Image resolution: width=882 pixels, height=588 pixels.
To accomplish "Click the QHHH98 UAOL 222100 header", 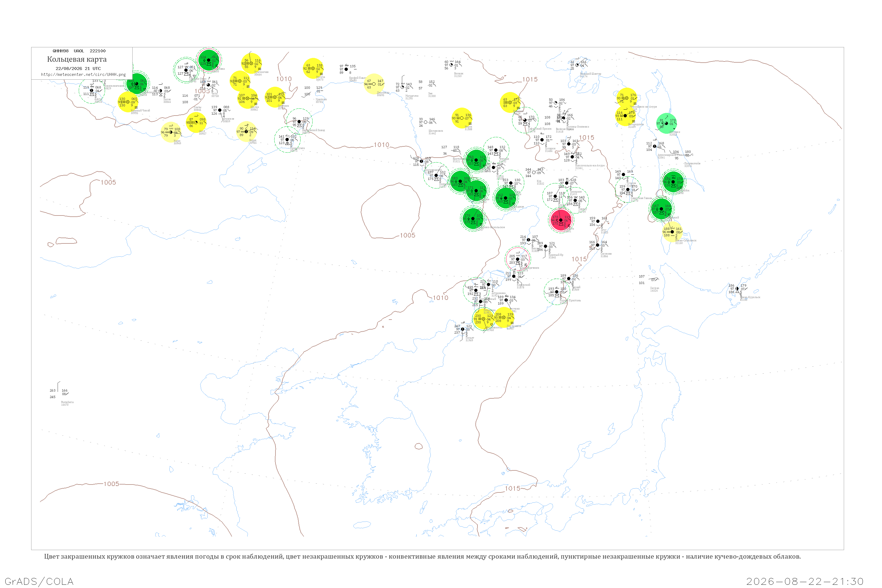I will click(x=79, y=51).
